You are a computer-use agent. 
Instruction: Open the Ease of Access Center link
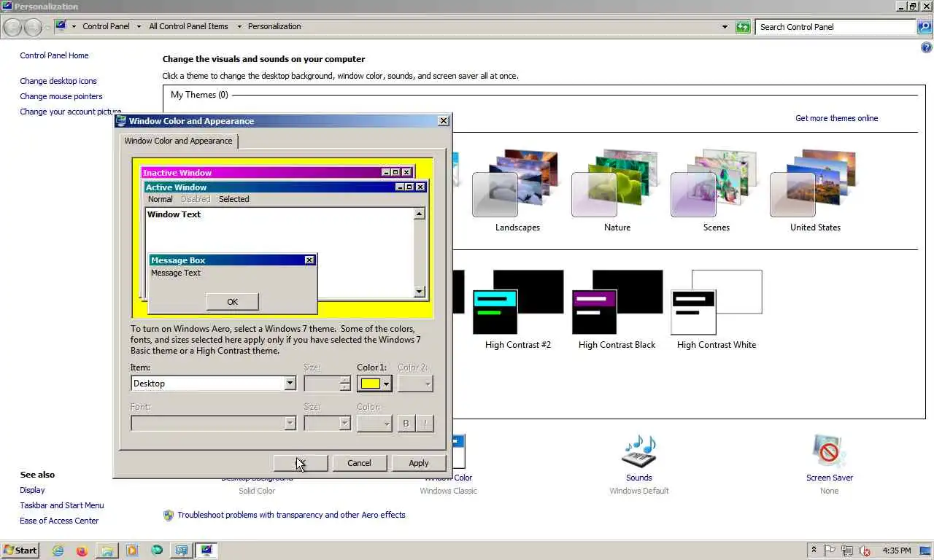click(x=59, y=521)
